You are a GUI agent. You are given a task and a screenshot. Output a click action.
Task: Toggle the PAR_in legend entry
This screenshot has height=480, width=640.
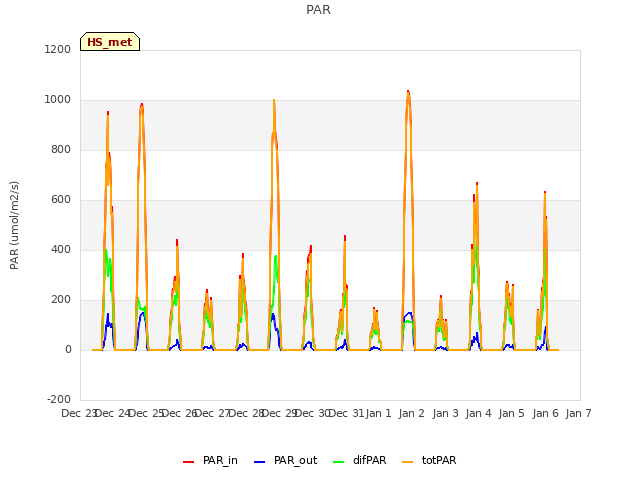pyautogui.click(x=211, y=460)
